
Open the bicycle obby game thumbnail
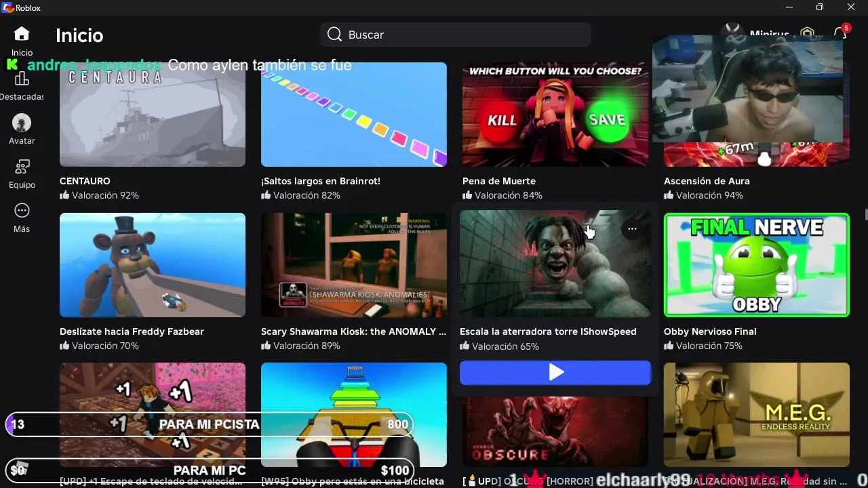354,415
